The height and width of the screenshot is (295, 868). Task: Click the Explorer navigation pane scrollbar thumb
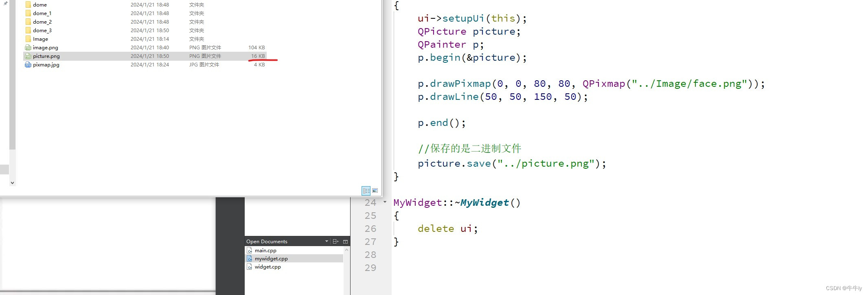pos(12,75)
